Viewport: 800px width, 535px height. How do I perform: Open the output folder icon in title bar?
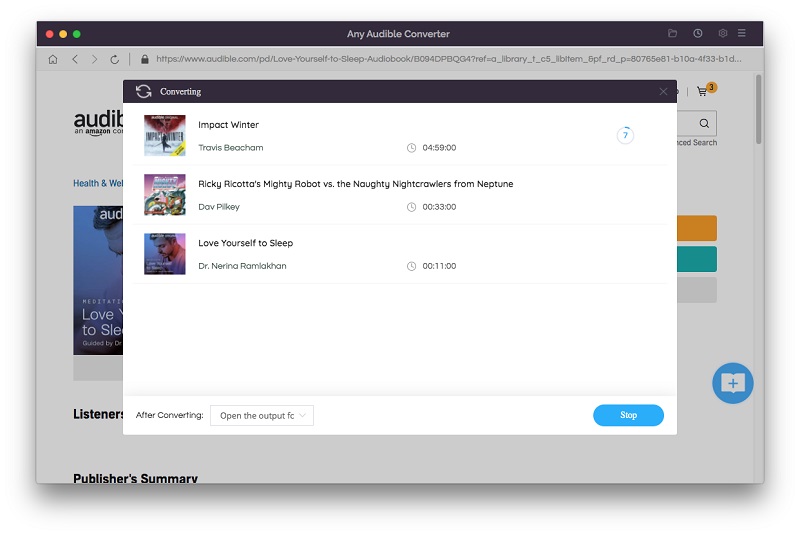click(672, 33)
